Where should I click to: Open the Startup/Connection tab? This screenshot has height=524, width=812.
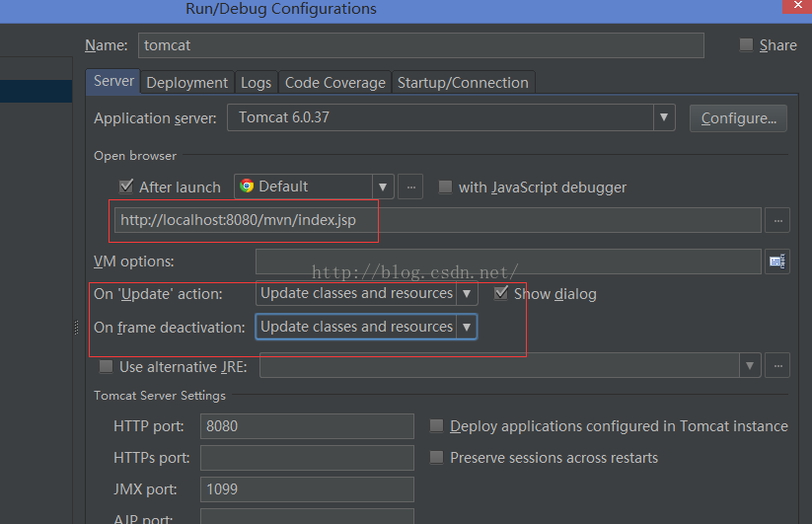(463, 83)
